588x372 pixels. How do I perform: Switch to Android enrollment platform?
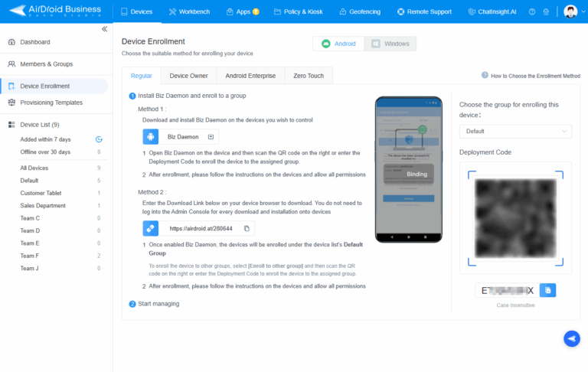point(338,44)
